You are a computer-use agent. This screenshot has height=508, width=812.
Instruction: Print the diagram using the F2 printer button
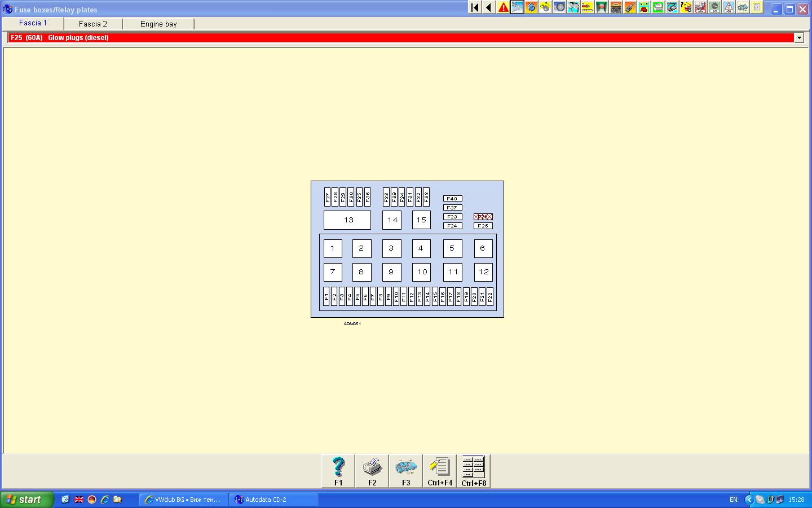point(372,471)
